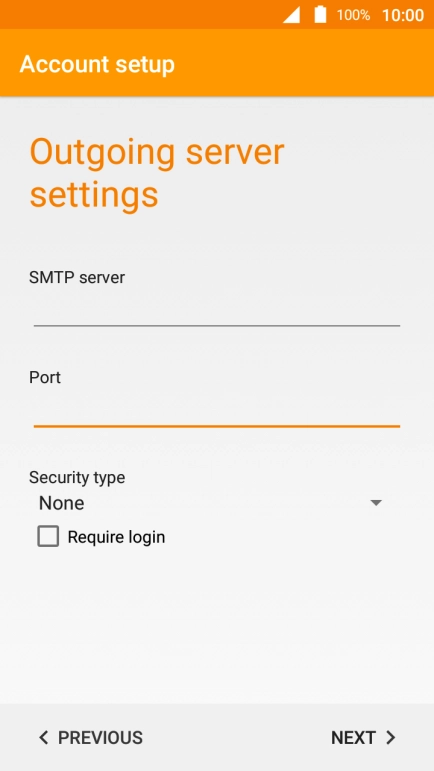The width and height of the screenshot is (434, 771).
Task: Tap the 100% battery percentage
Action: pyautogui.click(x=353, y=15)
